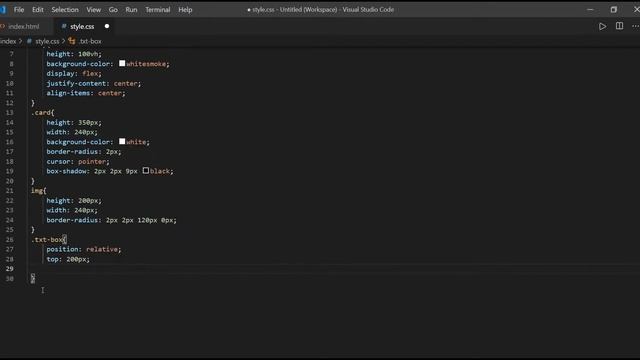Click the index breadcrumb segment
The image size is (640, 360).
[8, 41]
